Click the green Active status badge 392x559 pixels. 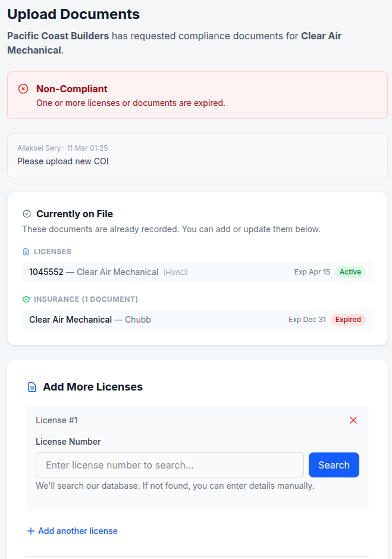(350, 271)
